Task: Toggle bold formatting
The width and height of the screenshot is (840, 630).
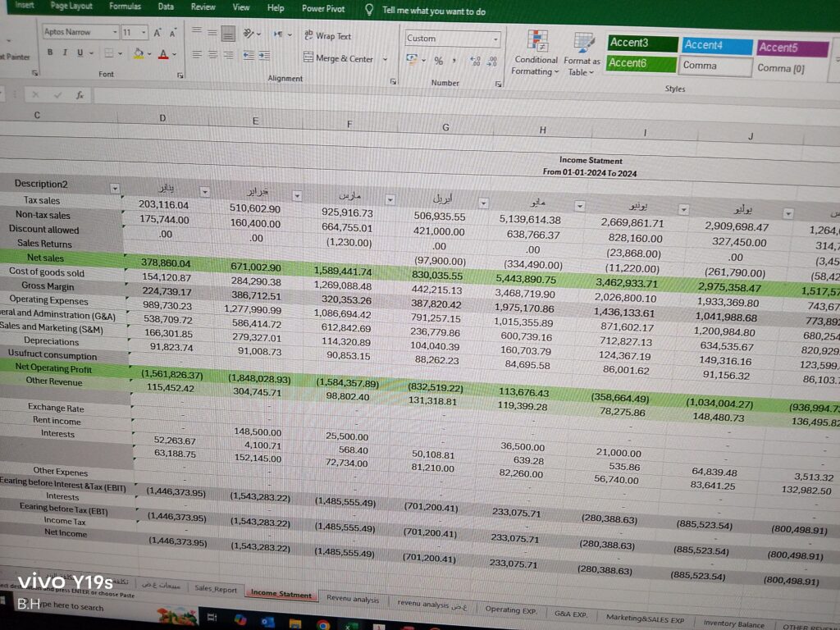Action: tap(50, 52)
